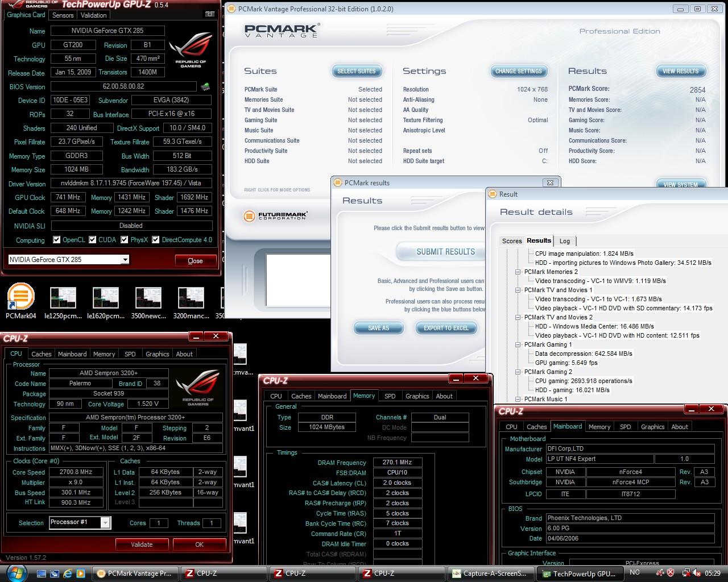Click the VIEW SYSTEM button

pos(681,184)
